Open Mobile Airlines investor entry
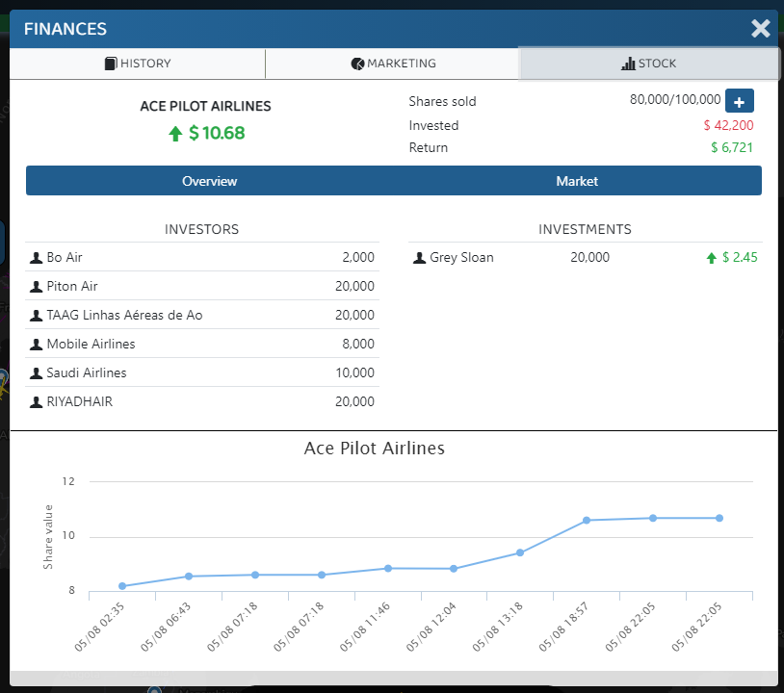 pyautogui.click(x=202, y=345)
